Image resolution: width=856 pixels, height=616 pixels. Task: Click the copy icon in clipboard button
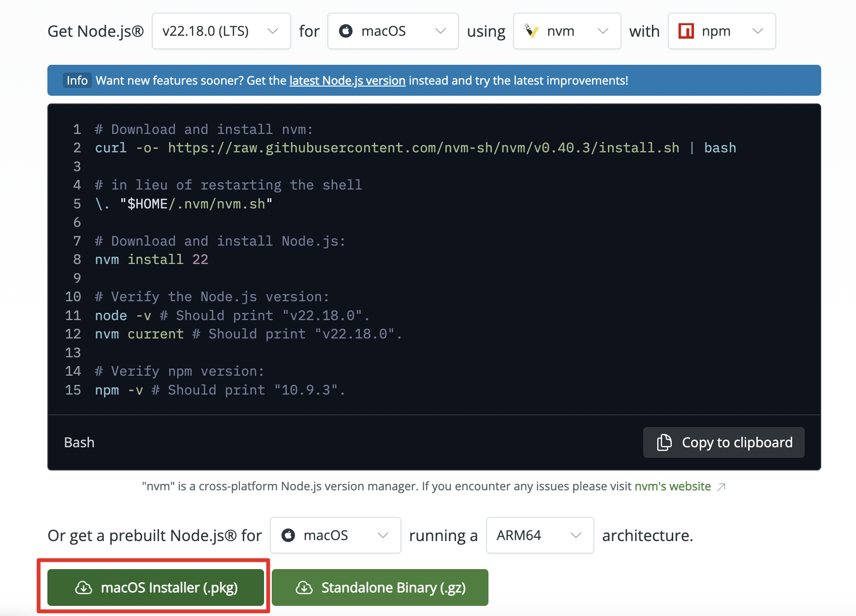pyautogui.click(x=664, y=442)
